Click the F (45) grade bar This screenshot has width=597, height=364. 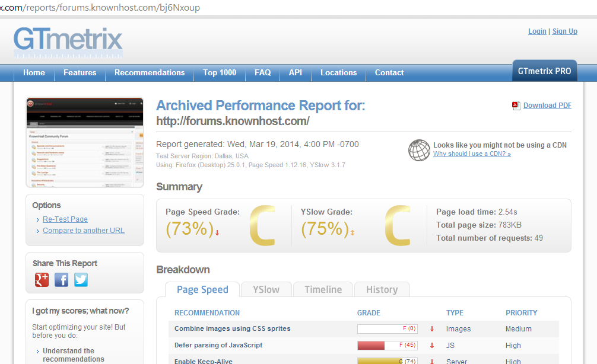pos(387,346)
